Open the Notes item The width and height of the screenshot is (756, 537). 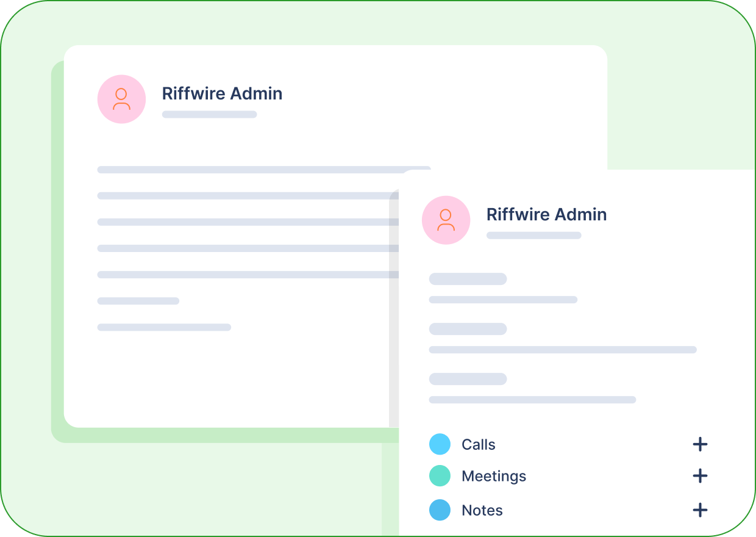click(482, 511)
